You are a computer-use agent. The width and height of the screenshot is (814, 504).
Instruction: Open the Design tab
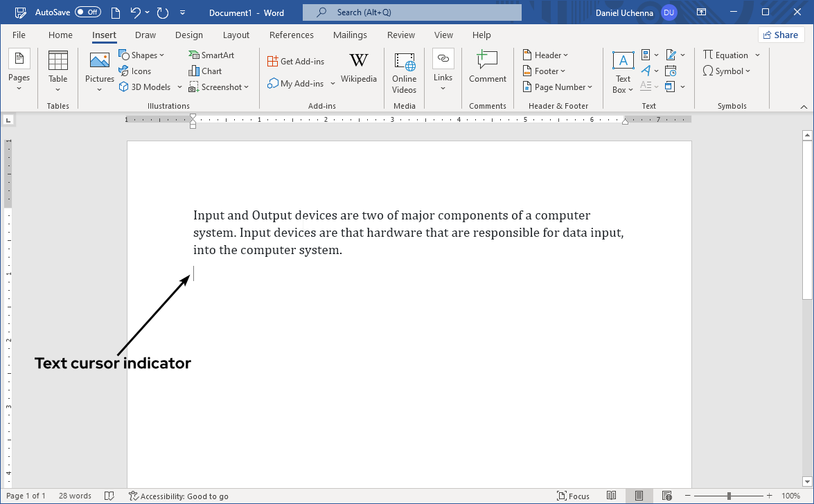pos(189,35)
